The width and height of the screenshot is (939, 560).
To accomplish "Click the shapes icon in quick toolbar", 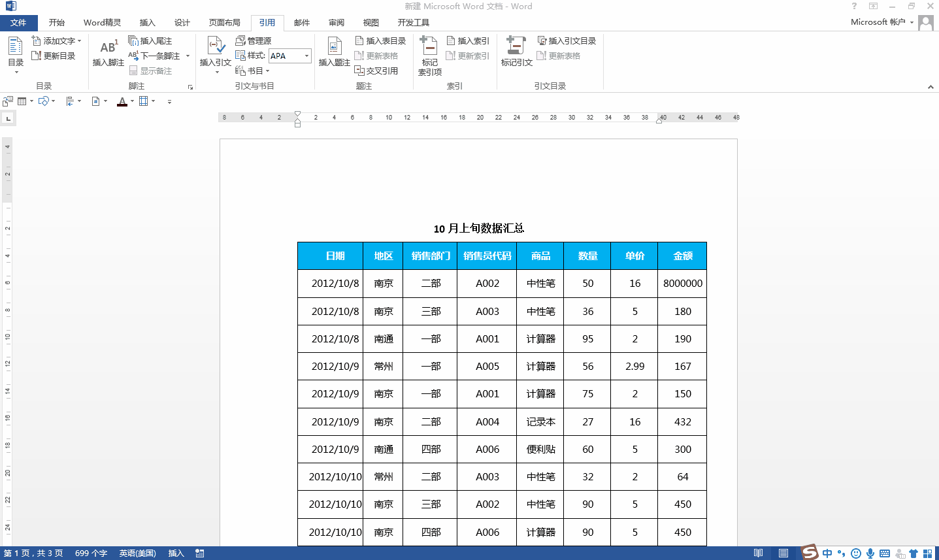I will click(44, 101).
